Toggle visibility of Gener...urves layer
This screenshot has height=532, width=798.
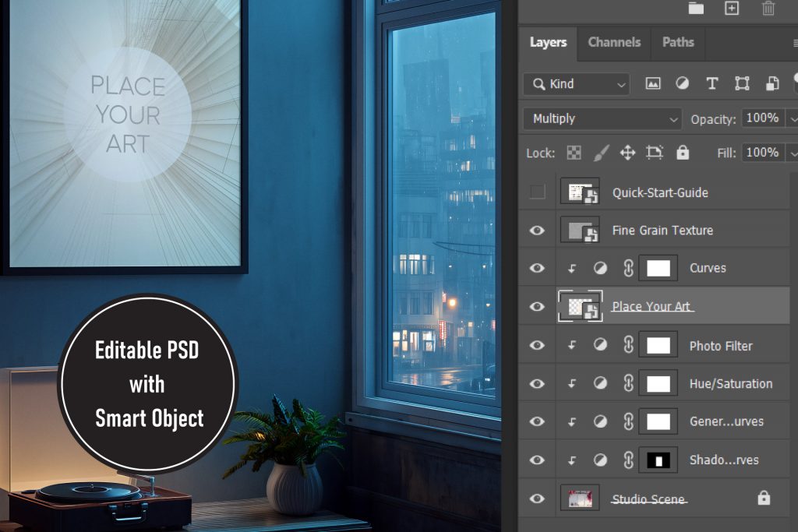537,421
